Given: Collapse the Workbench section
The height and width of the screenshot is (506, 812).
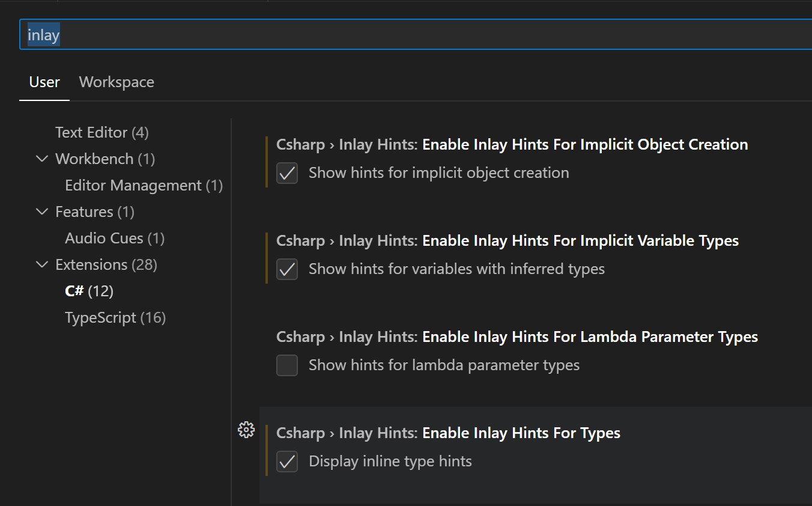Looking at the screenshot, I should pos(42,158).
